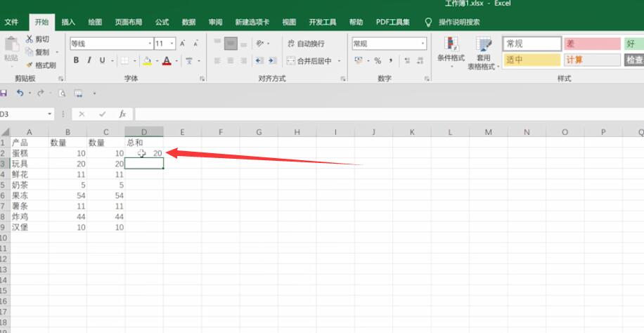This screenshot has height=333, width=644.
Task: Click inside the formula bar
Action: 389,114
